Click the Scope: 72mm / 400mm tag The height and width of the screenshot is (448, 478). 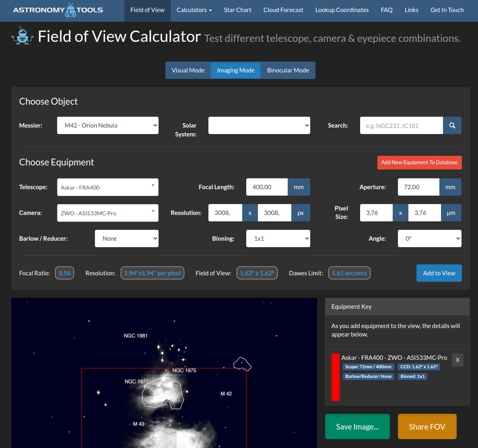point(368,367)
